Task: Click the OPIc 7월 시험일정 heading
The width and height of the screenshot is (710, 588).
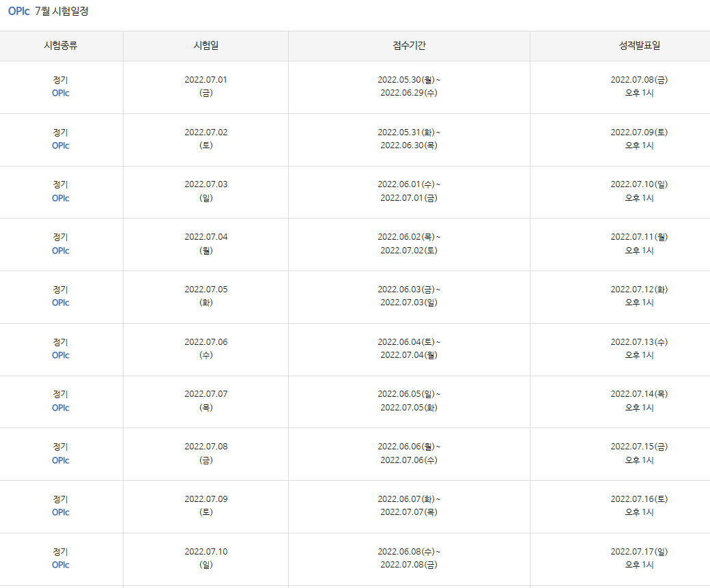Action: 48,12
